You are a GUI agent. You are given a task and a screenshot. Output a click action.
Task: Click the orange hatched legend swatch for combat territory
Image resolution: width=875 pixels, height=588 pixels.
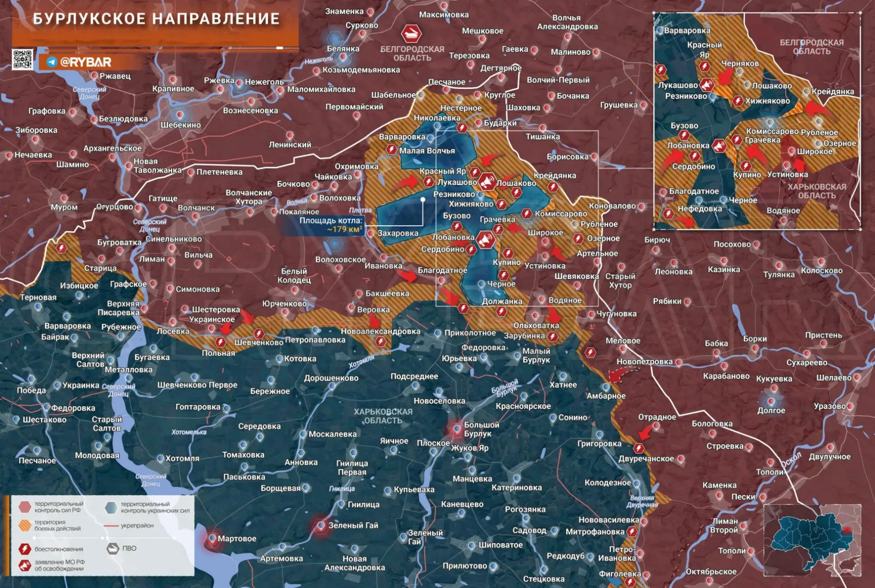pyautogui.click(x=25, y=525)
